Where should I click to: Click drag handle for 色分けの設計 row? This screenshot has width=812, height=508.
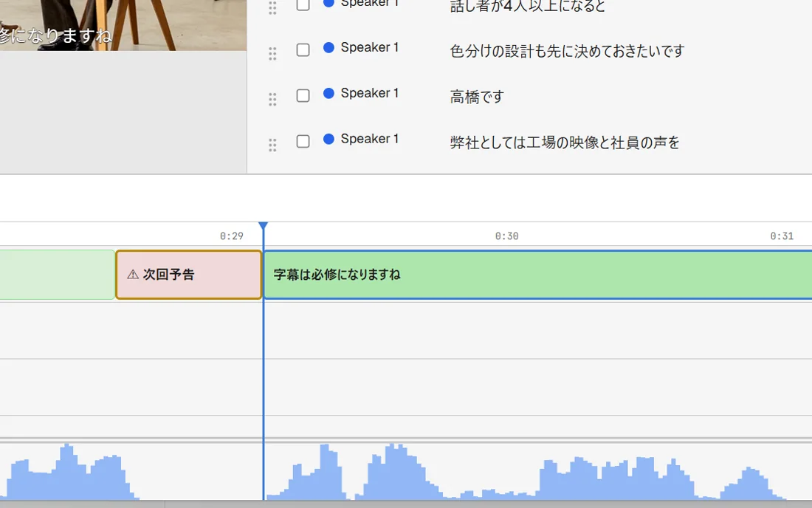[x=272, y=53]
